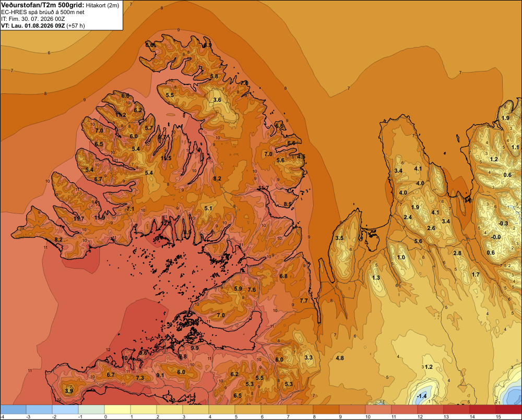522x420 pixels.
Task: Click the 3.5 temperature label on the peninsula
Action: click(339, 238)
